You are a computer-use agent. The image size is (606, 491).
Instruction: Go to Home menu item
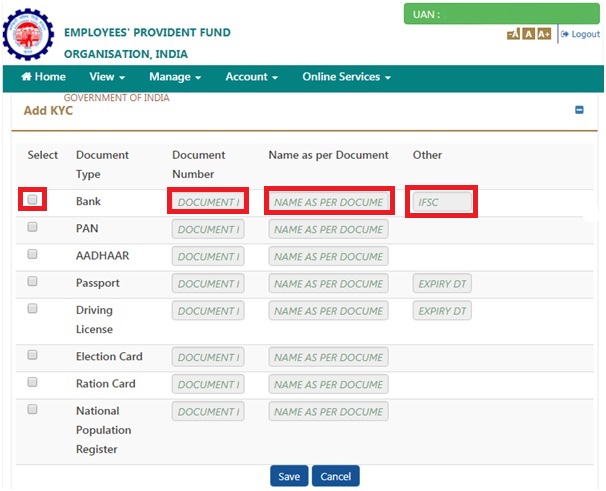[43, 77]
